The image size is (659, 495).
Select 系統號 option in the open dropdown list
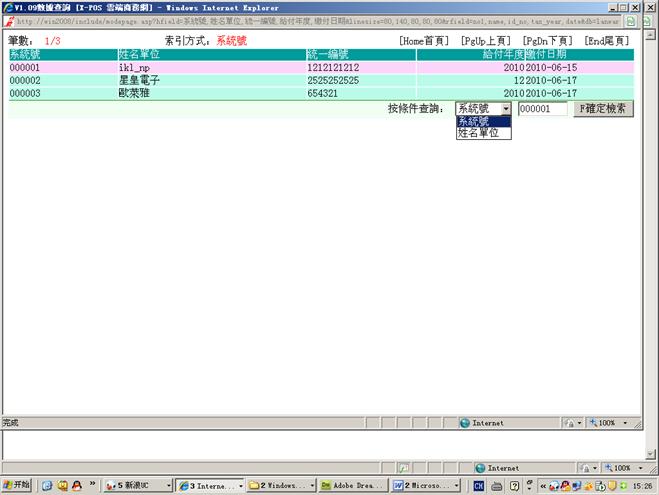474,121
